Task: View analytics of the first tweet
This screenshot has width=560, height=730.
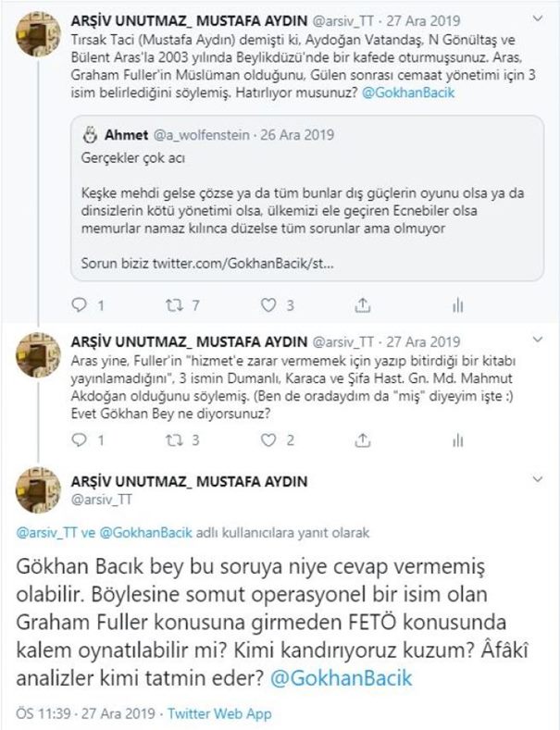Action: click(x=458, y=305)
